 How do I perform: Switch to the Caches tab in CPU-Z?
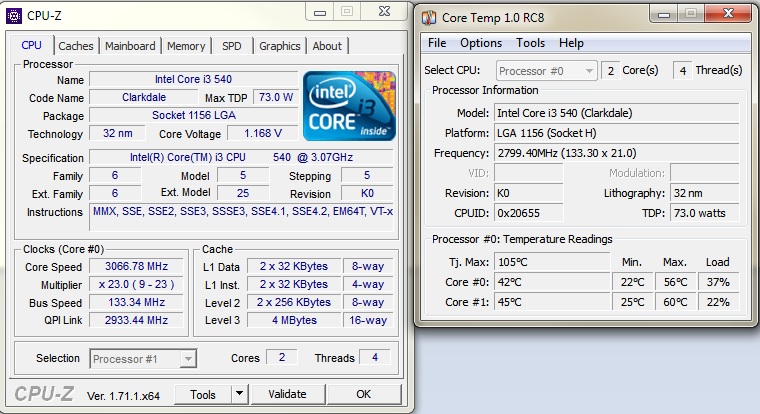tap(76, 46)
